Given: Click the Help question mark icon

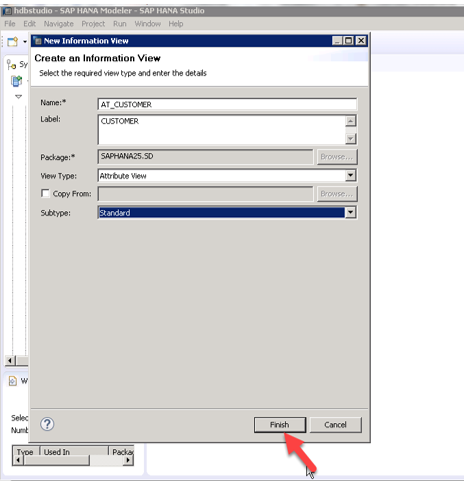Looking at the screenshot, I should pos(47,424).
